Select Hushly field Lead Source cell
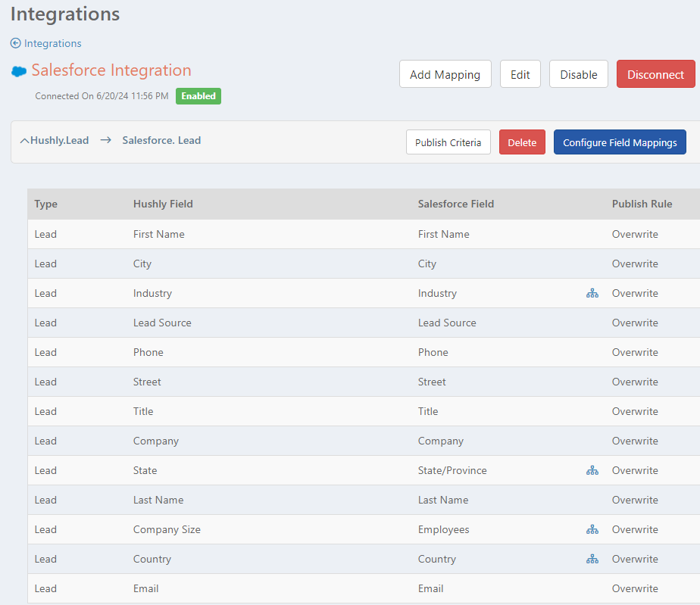700x605 pixels. (162, 323)
